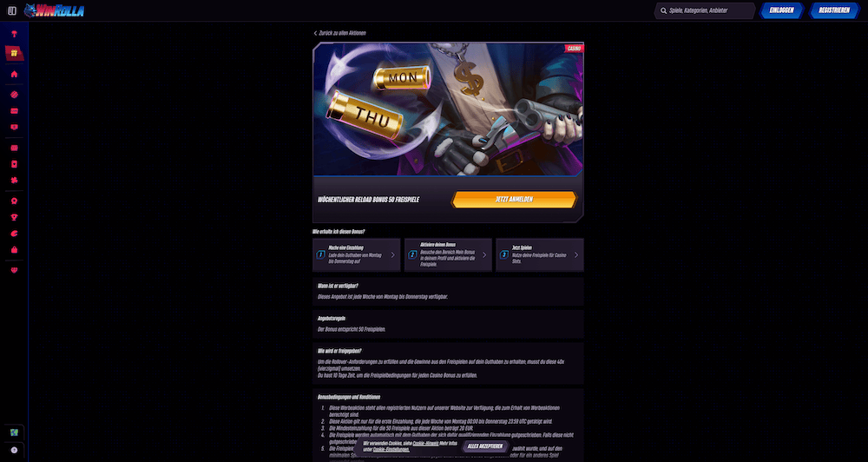Go back via 'Zurück zu allen Aktionen'
The image size is (868, 462).
pyautogui.click(x=339, y=33)
